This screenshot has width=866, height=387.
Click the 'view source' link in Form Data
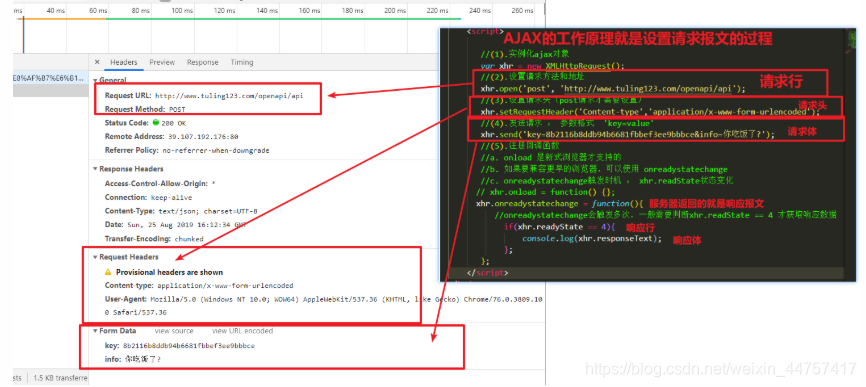(x=174, y=331)
